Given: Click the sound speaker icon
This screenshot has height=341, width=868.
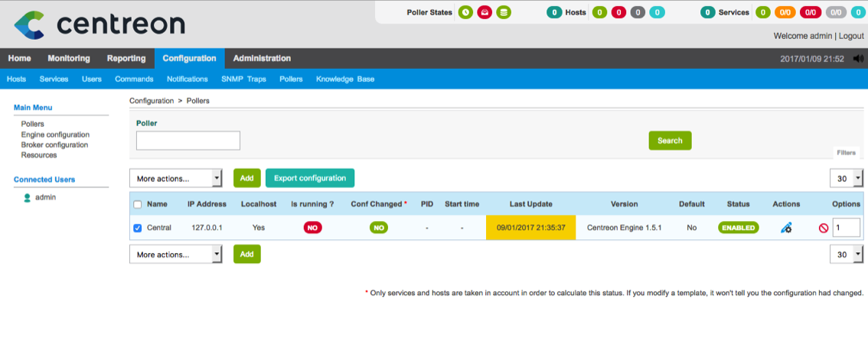Looking at the screenshot, I should click(857, 59).
